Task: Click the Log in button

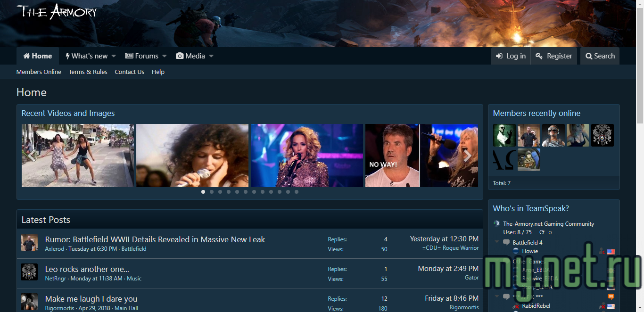Action: point(511,56)
